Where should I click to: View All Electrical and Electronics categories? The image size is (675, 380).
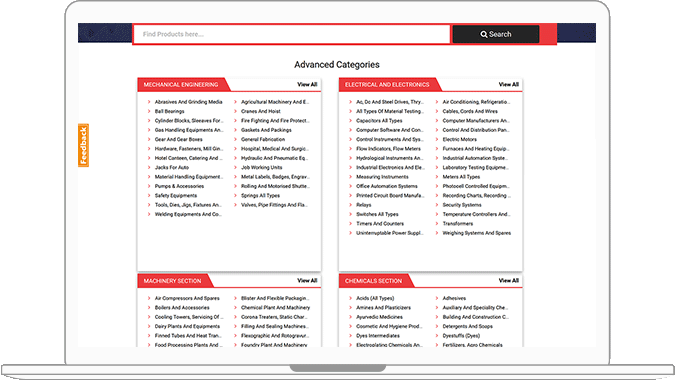click(x=508, y=84)
